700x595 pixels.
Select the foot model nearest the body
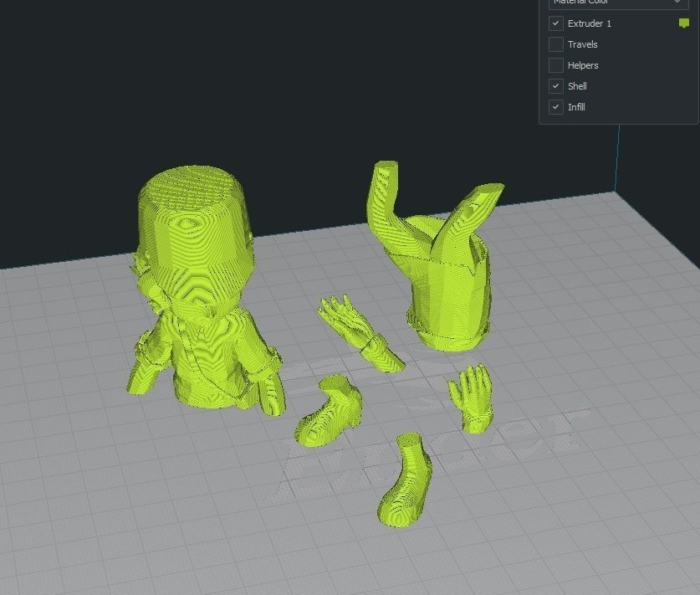click(x=330, y=411)
